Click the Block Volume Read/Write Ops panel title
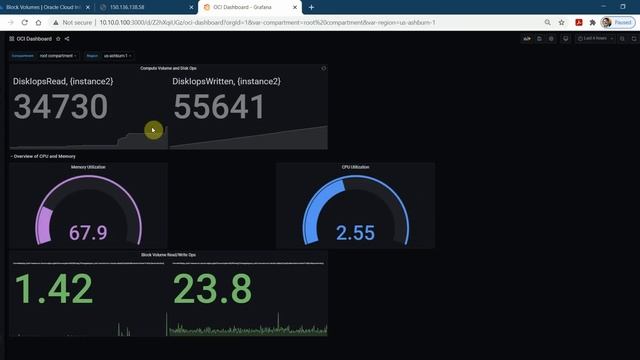The image size is (640, 360). point(168,255)
